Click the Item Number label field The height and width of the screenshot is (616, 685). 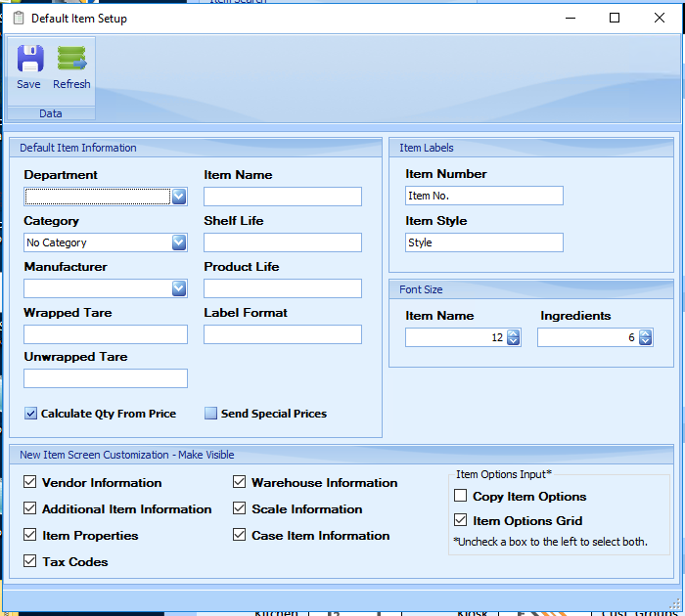coord(484,196)
